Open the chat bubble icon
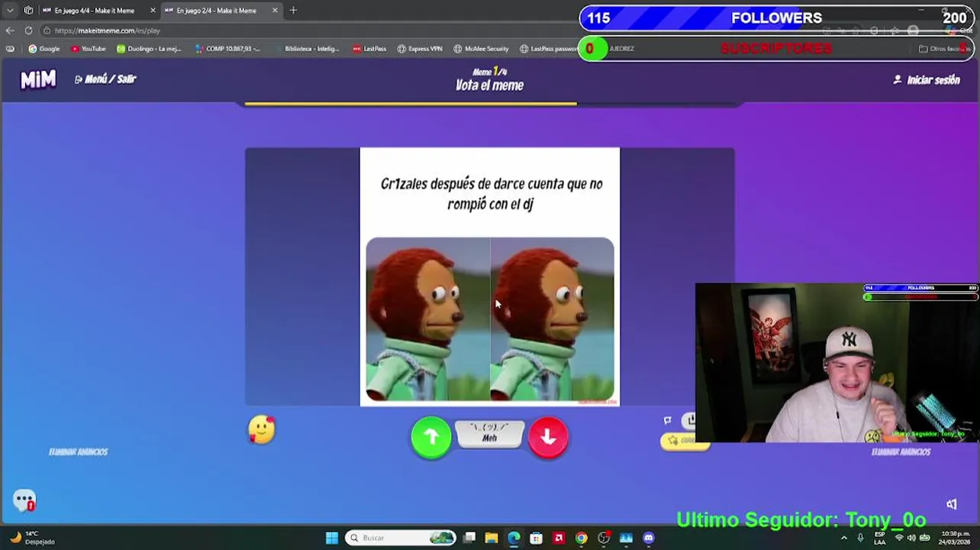 tap(24, 500)
